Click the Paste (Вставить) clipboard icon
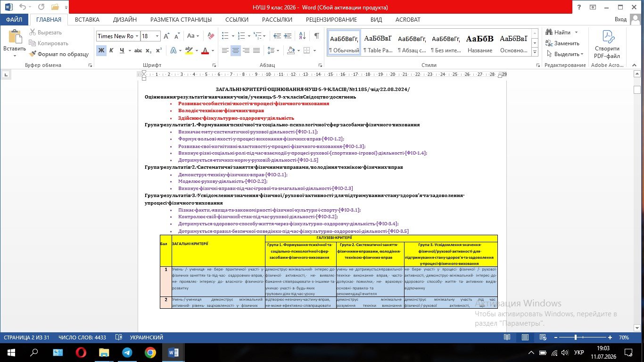The width and height of the screenshot is (644, 362). point(15,37)
